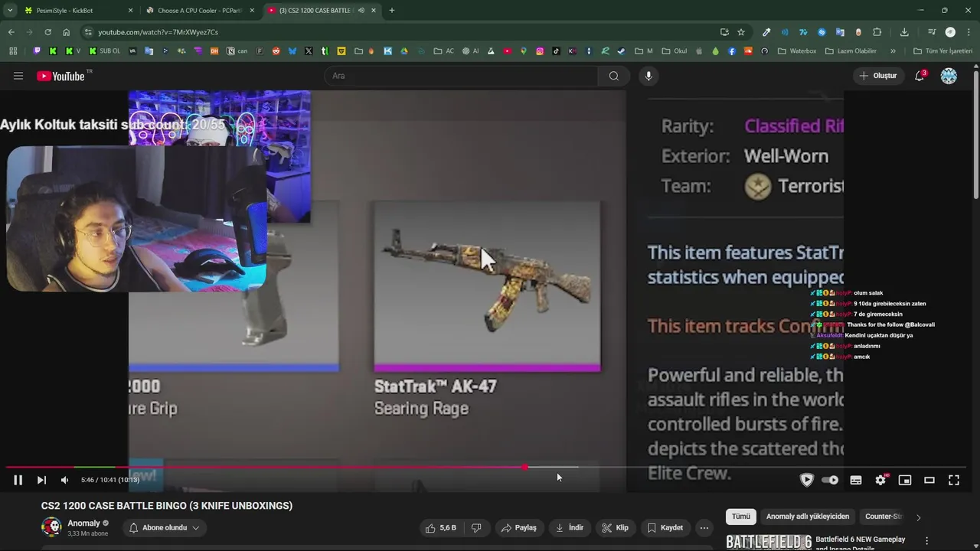Image resolution: width=980 pixels, height=551 pixels.
Task: Show hidden bookmarks overflow chevron
Action: coord(893,51)
